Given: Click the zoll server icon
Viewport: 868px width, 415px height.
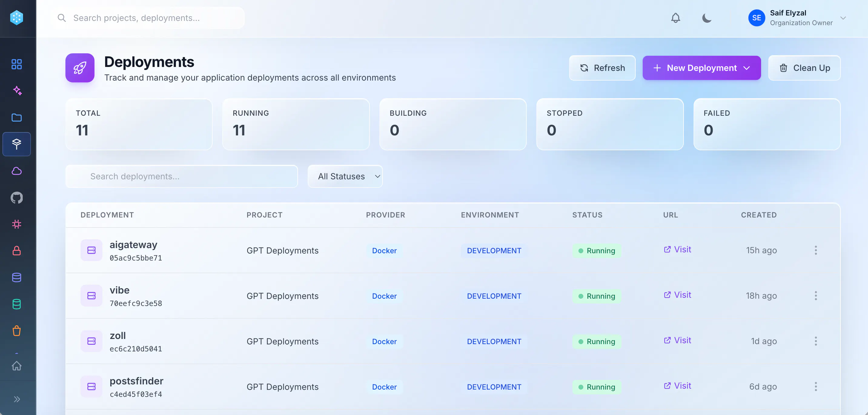Looking at the screenshot, I should coord(91,341).
